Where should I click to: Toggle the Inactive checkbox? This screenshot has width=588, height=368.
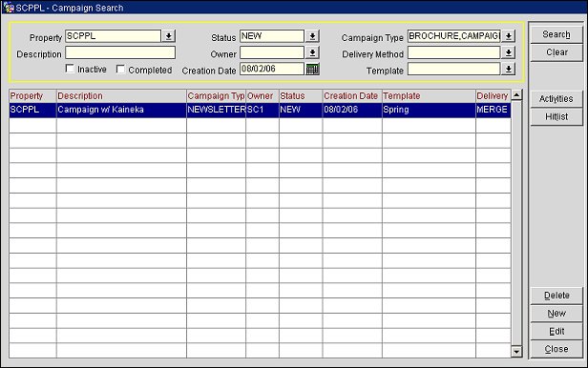click(70, 69)
